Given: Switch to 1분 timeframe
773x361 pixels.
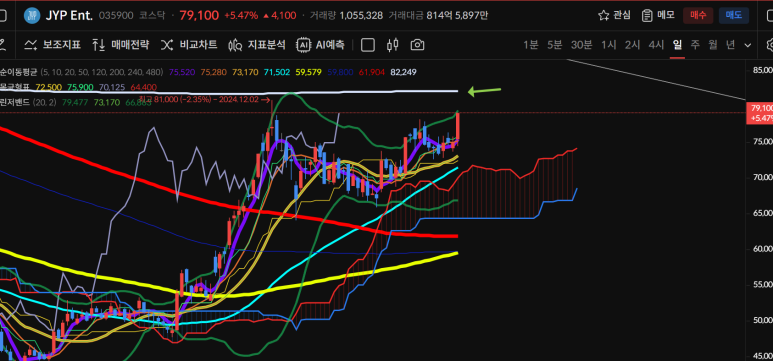Looking at the screenshot, I should click(x=530, y=45).
